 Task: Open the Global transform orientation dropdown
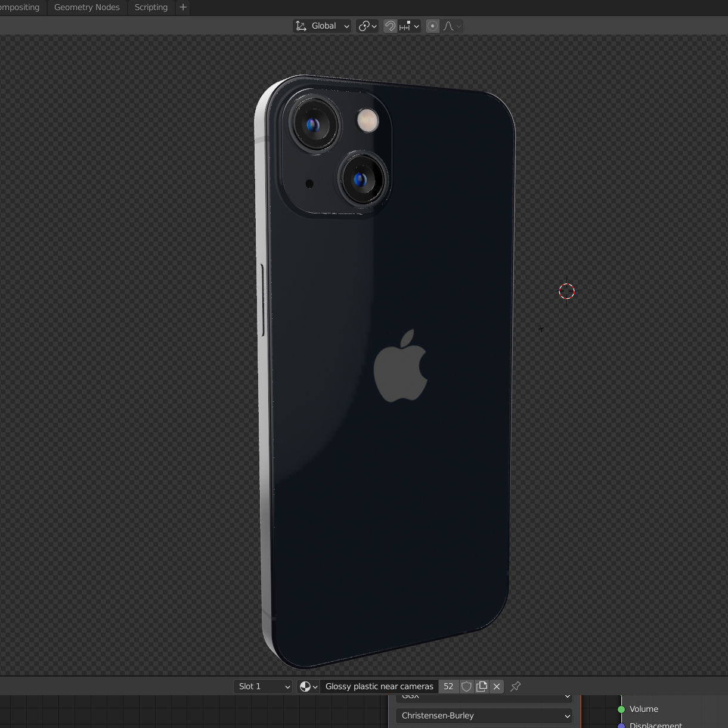click(x=322, y=26)
